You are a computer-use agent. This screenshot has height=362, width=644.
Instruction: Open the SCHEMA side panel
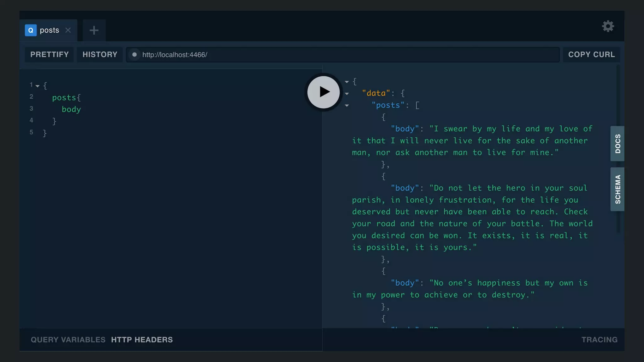tap(617, 189)
